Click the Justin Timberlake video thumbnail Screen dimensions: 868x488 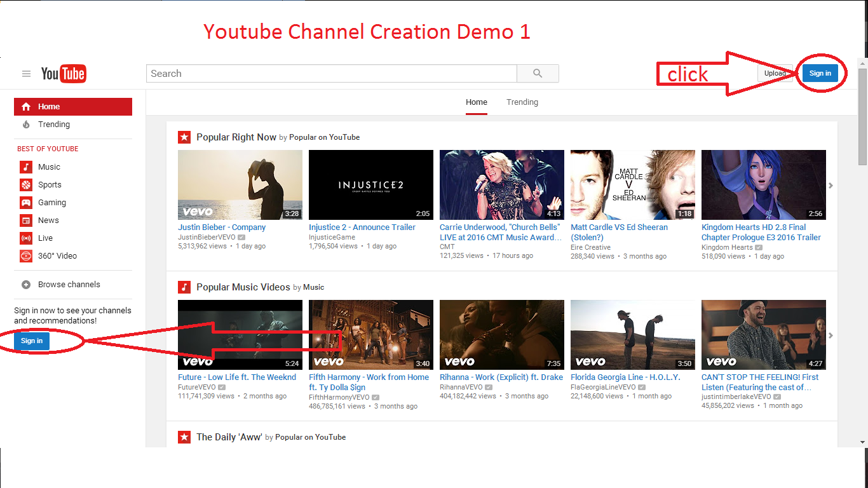click(764, 335)
